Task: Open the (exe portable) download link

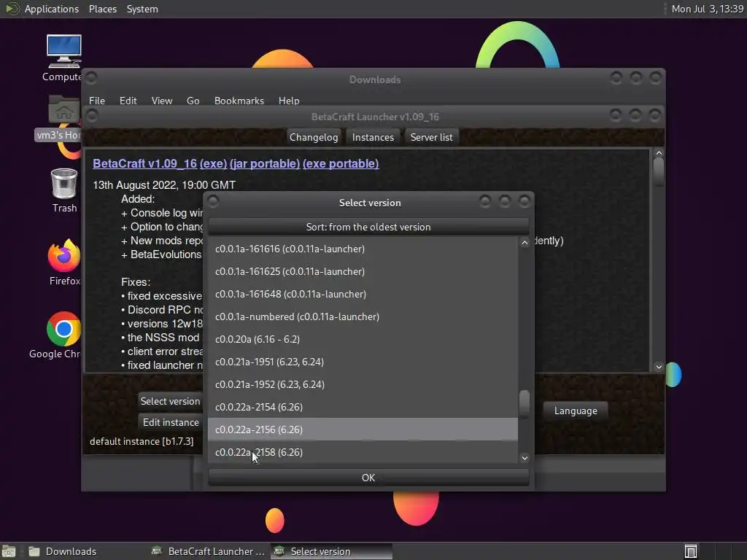Action: tap(341, 163)
